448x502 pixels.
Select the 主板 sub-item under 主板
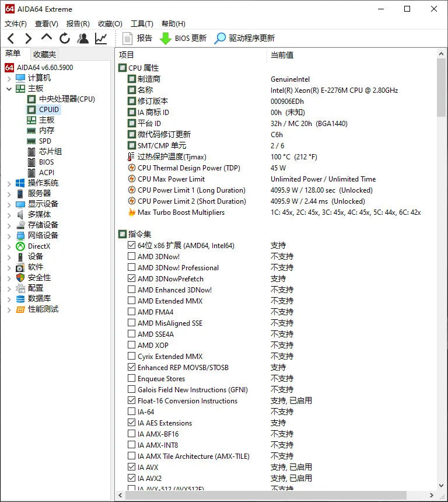point(47,120)
